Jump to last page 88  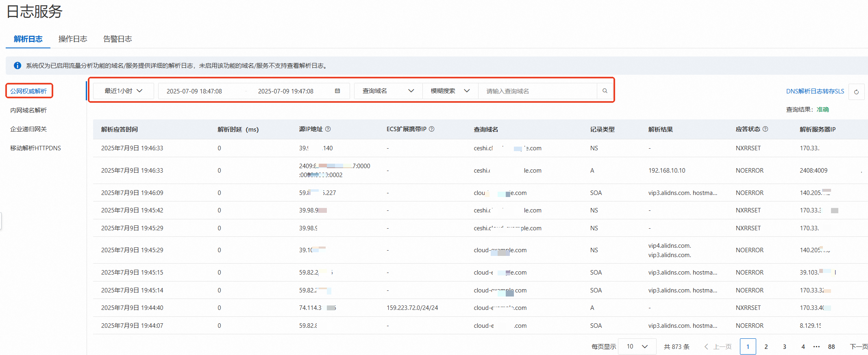(831, 347)
